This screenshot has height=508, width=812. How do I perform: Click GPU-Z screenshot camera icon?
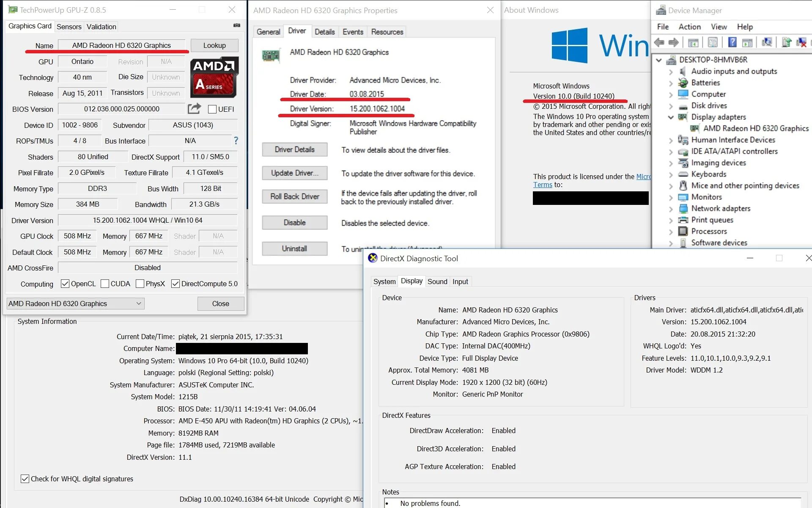pyautogui.click(x=237, y=25)
